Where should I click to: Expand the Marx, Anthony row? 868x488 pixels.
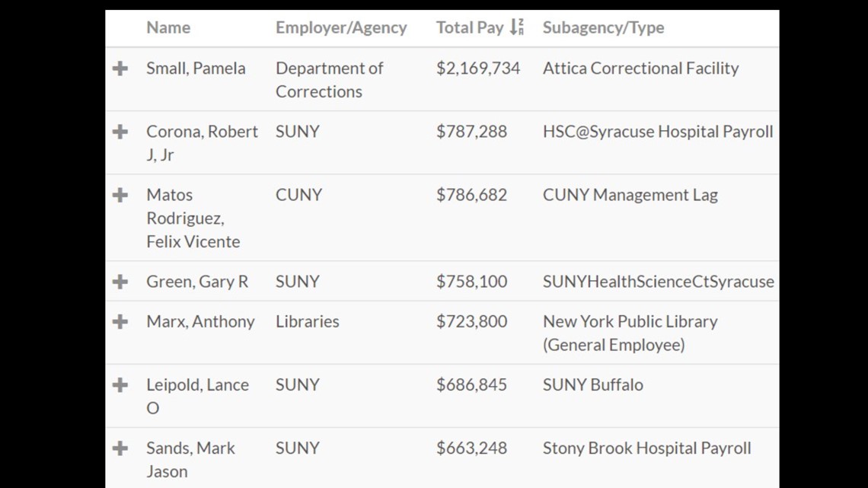[x=120, y=321]
